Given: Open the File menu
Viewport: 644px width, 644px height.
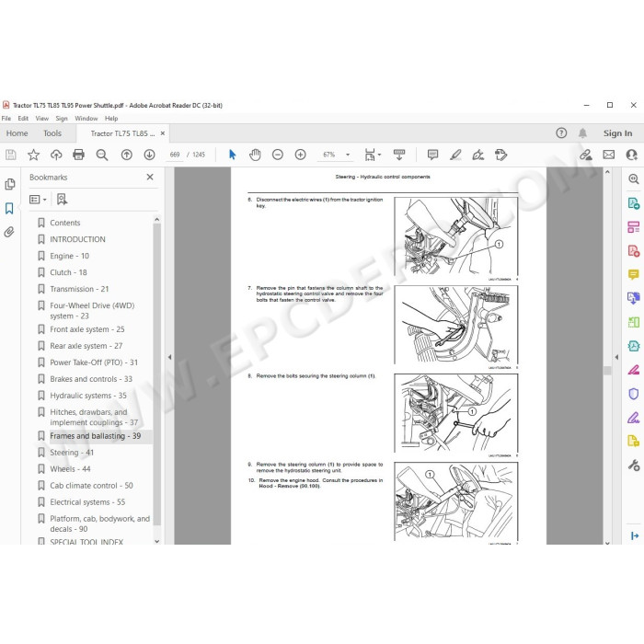Looking at the screenshot, I should click(x=6, y=119).
